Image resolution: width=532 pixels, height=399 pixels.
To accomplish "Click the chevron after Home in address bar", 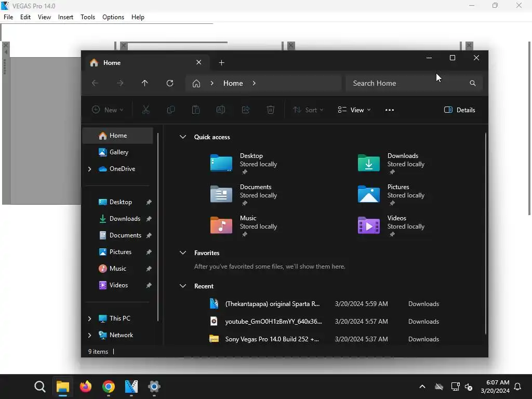I will [x=254, y=83].
